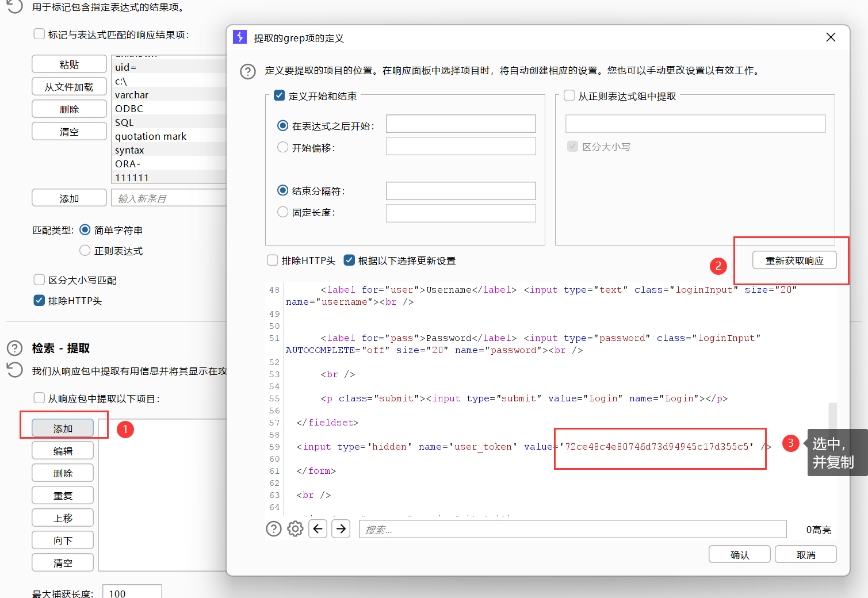Click help icon beside the search bar
This screenshot has height=598, width=868.
click(274, 528)
